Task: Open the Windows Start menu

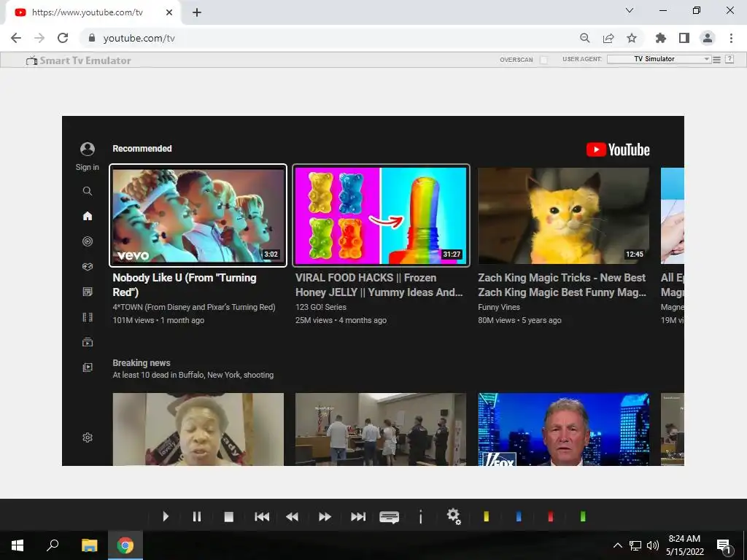Action: 18,545
